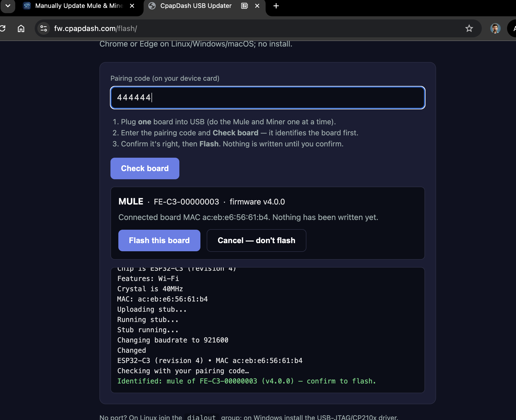Select the CpapDash USB Updater tab

click(x=196, y=6)
